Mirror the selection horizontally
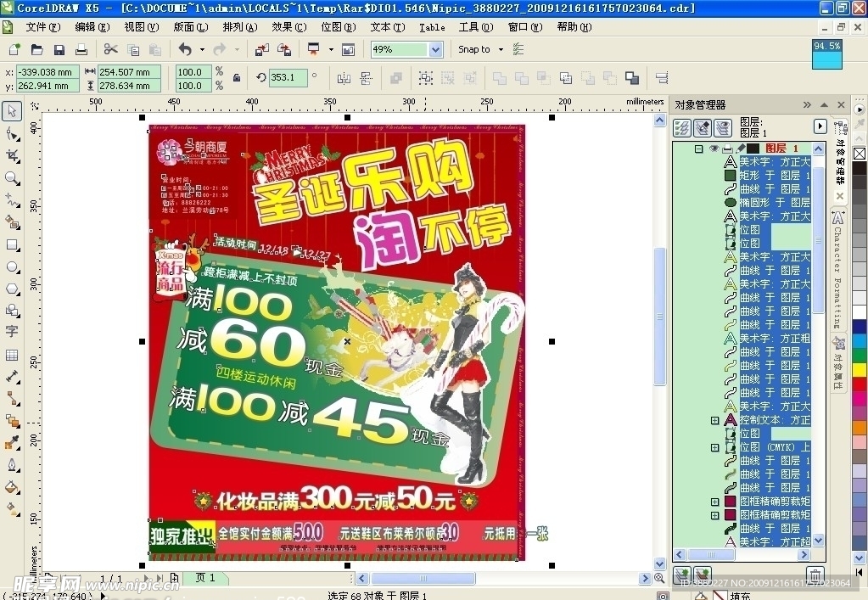Screen dimensions: 868x600 (x=344, y=78)
